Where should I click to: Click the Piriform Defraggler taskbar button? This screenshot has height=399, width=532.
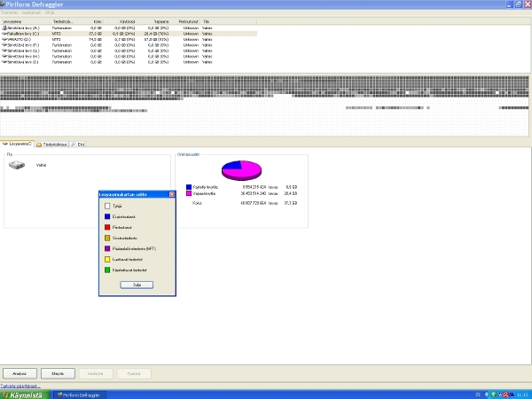coord(80,395)
